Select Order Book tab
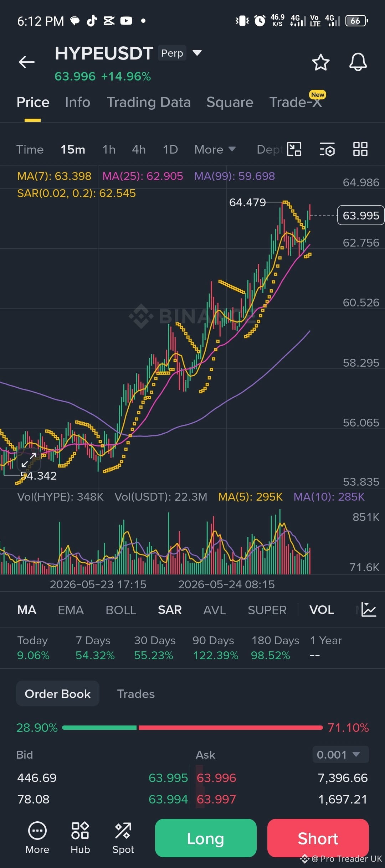This screenshot has height=868, width=385. 58,694
